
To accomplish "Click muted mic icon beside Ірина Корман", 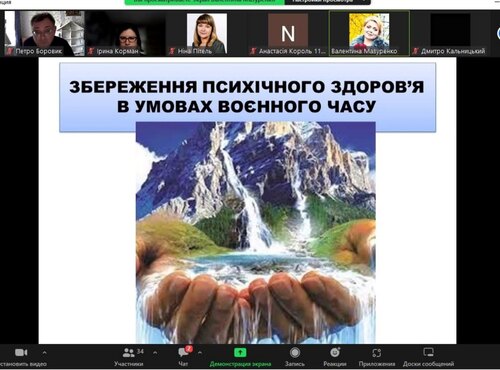I will [x=91, y=51].
